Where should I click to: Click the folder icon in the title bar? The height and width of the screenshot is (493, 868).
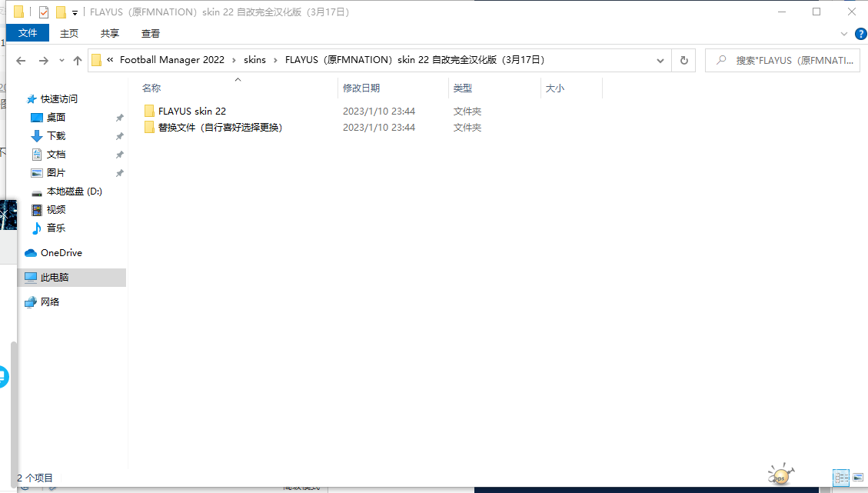coord(18,12)
